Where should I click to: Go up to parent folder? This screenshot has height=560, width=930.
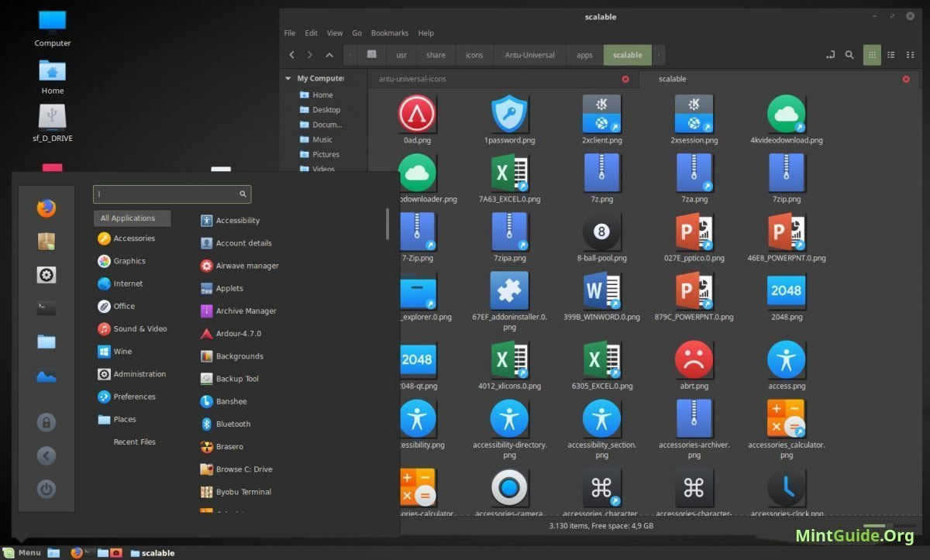pyautogui.click(x=329, y=55)
